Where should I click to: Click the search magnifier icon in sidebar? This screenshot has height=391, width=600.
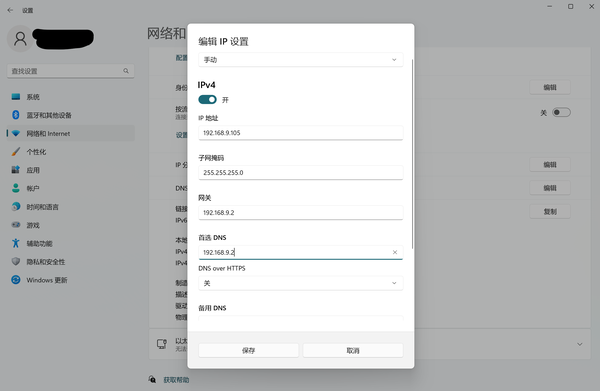[126, 71]
